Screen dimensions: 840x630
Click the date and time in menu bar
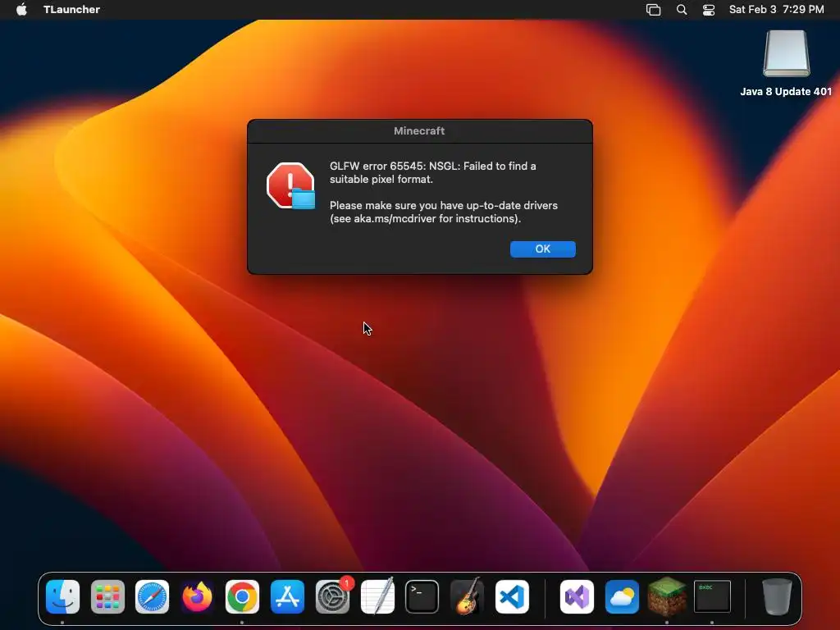pos(776,10)
